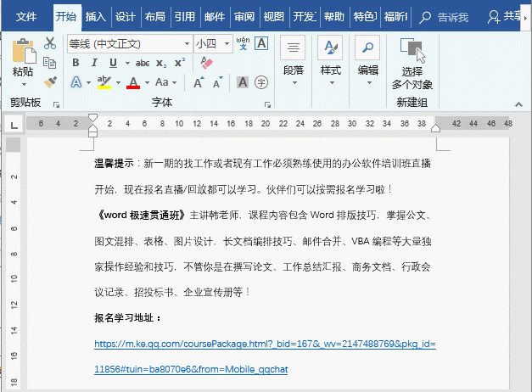Decrease font size with shrink icon
Image resolution: width=532 pixels, height=392 pixels.
click(x=218, y=82)
